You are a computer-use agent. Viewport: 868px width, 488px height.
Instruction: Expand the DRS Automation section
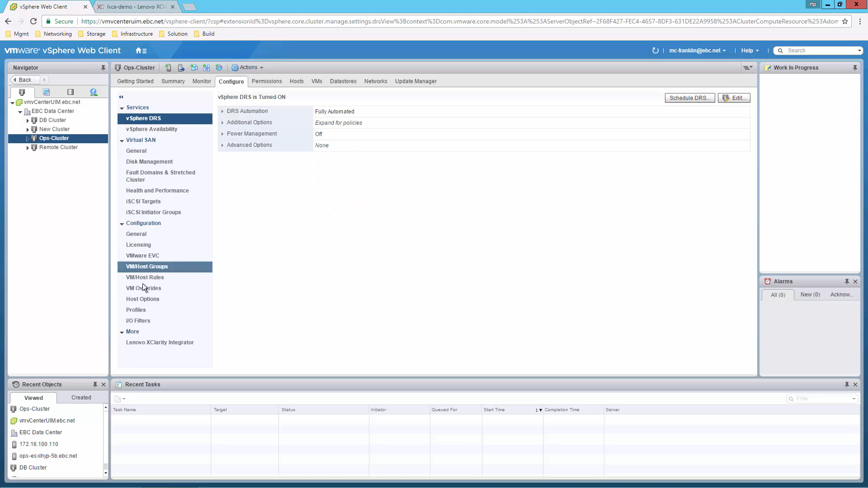(223, 111)
